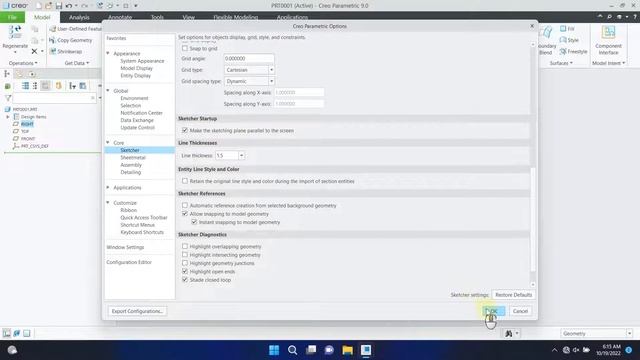The width and height of the screenshot is (640, 360).
Task: Click the Task View icon on taskbar
Action: [311, 350]
